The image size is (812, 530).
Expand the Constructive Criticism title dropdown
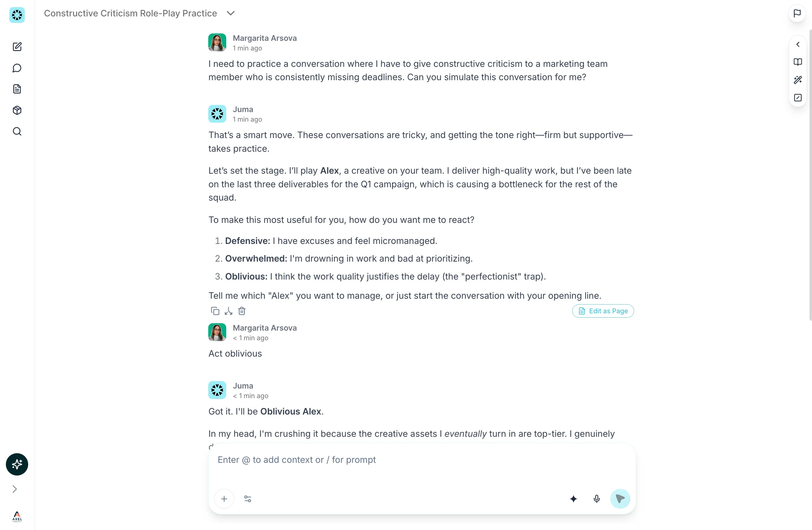tap(231, 13)
